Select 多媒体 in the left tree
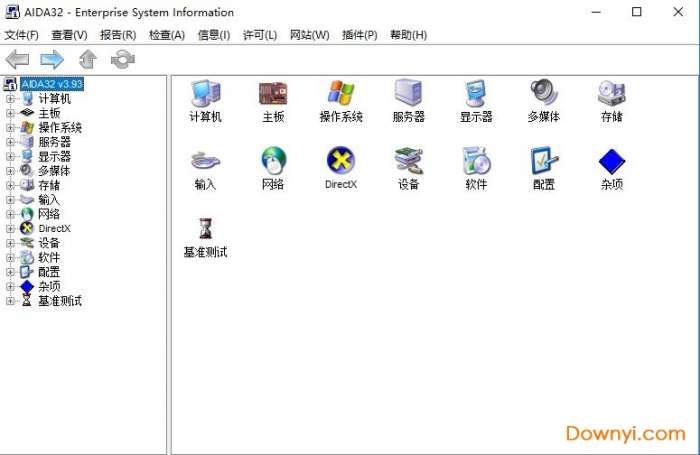This screenshot has height=455, width=700. 54,171
